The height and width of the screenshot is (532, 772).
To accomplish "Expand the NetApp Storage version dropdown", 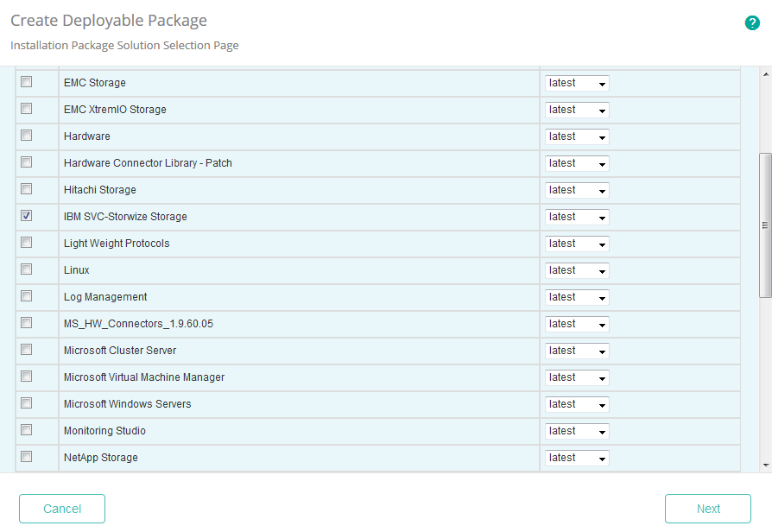I will click(576, 458).
